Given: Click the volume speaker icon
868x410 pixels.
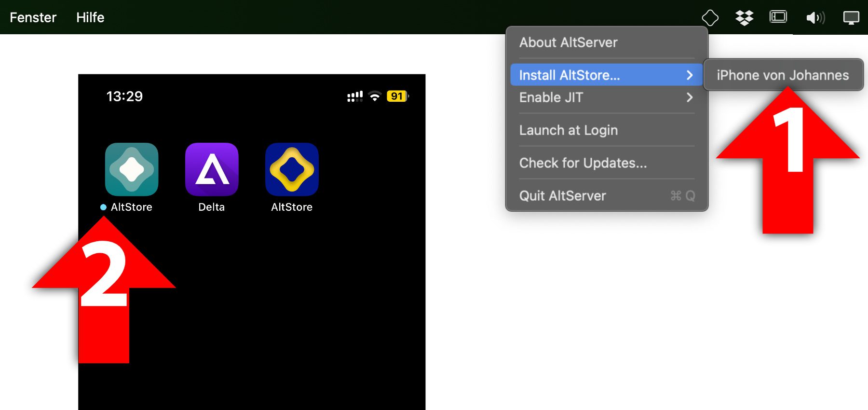Looking at the screenshot, I should (x=815, y=18).
